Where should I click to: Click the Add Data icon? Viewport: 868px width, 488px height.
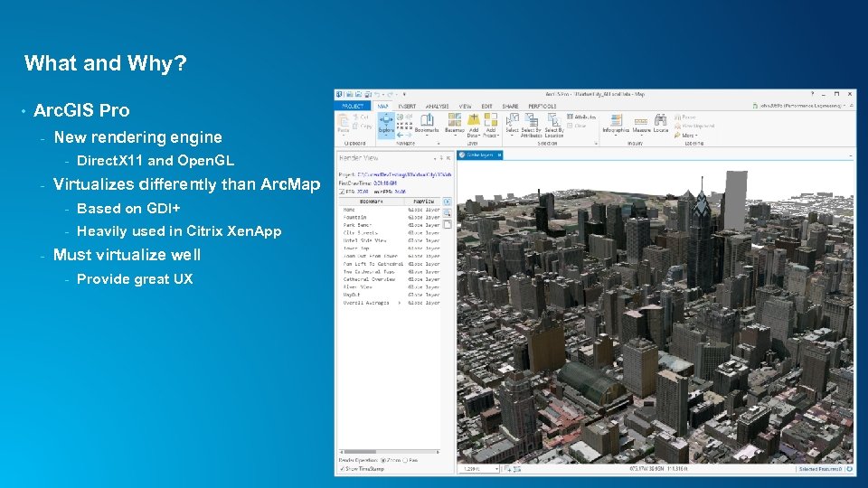(474, 119)
